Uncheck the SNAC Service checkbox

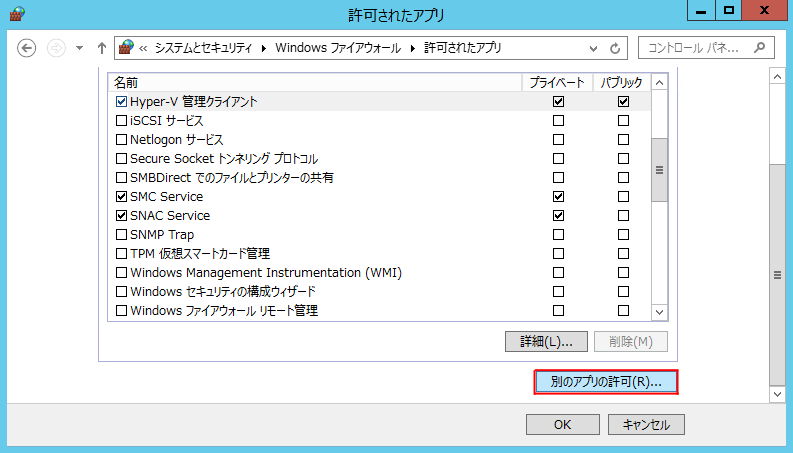coord(121,215)
